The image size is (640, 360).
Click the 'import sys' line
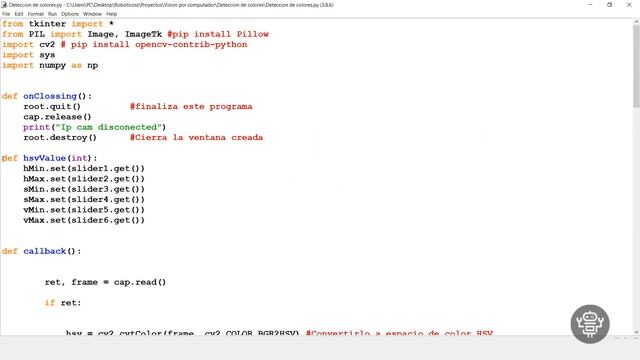pyautogui.click(x=29, y=55)
